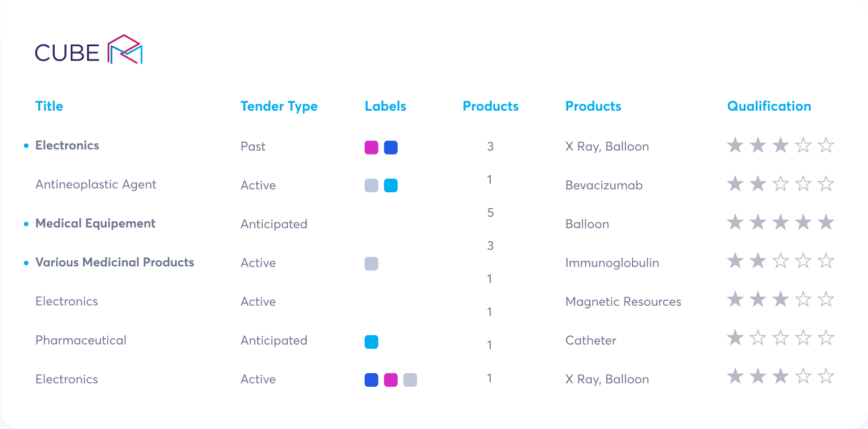Click the magenta label in the first Electronics row

tap(372, 148)
